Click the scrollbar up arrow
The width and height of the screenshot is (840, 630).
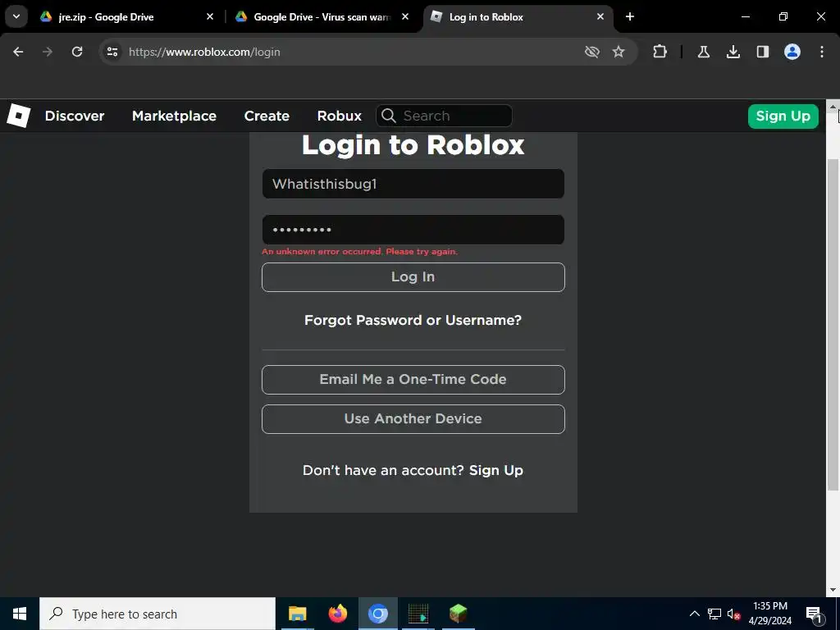point(833,107)
